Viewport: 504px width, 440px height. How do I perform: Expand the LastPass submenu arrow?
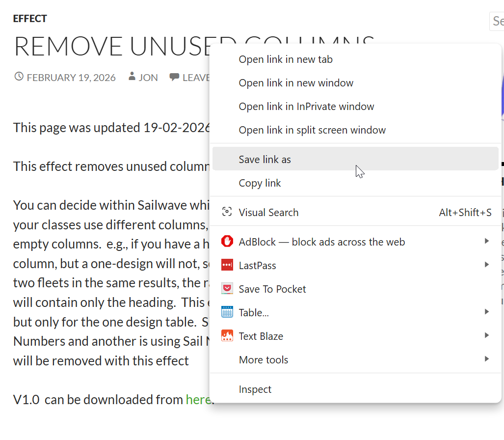click(486, 265)
